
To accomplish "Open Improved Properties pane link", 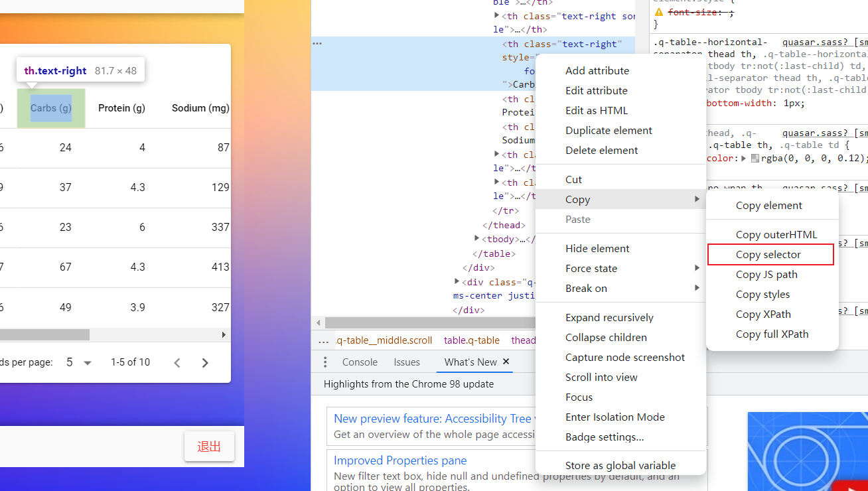I will [400, 460].
